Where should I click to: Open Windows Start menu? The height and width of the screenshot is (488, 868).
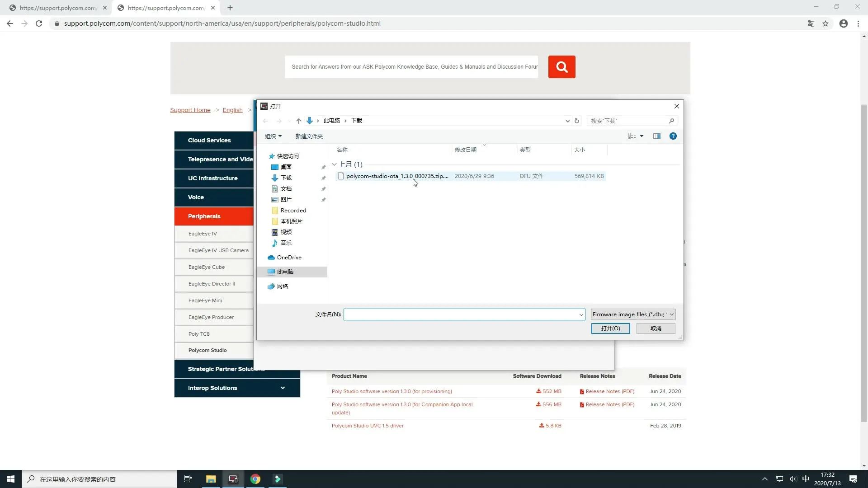(x=11, y=479)
